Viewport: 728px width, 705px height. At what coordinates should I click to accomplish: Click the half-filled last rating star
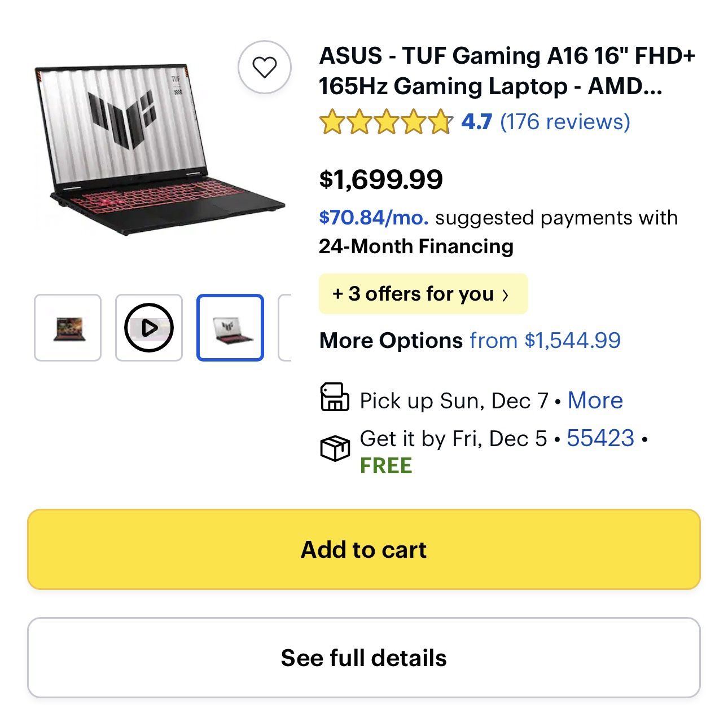pos(440,121)
